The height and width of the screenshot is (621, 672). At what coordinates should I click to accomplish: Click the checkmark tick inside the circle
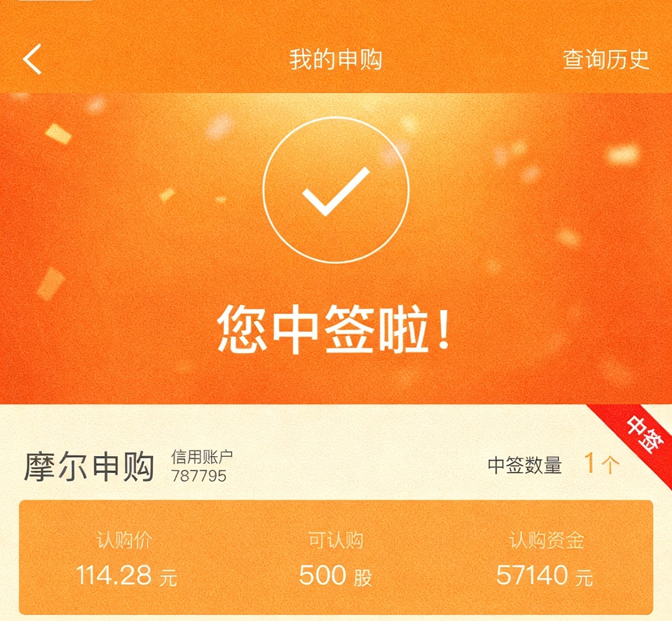click(x=336, y=191)
